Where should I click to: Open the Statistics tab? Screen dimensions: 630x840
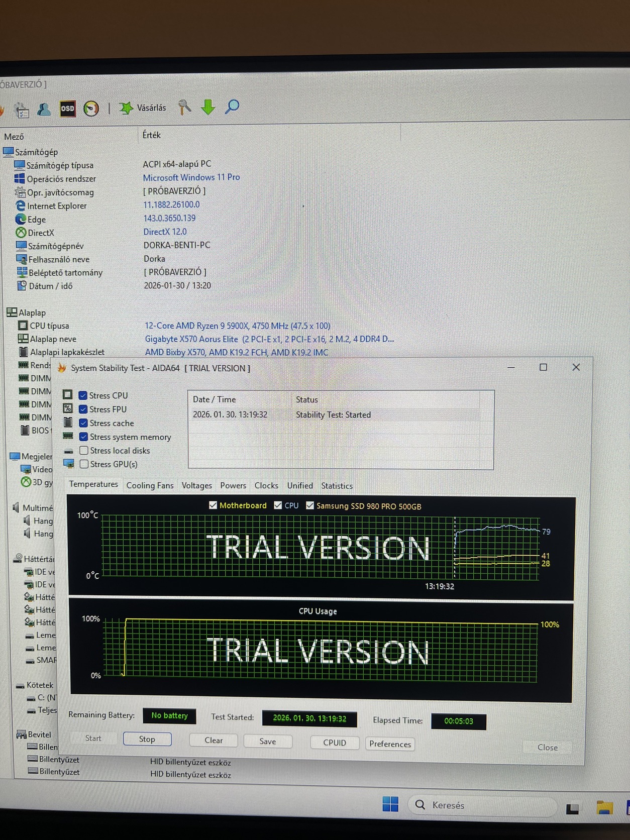[x=337, y=486]
